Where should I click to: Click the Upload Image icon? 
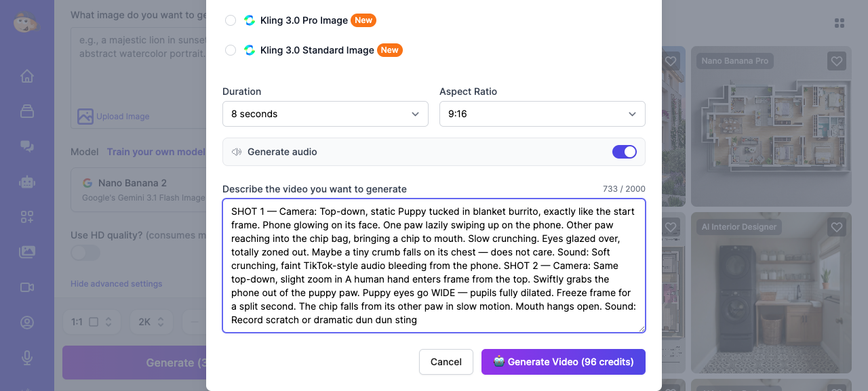(x=85, y=117)
